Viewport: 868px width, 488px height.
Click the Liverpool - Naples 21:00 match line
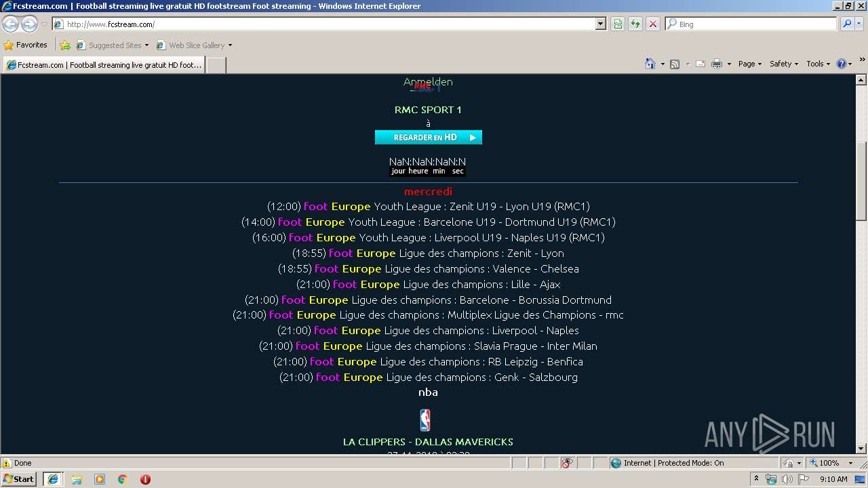428,331
